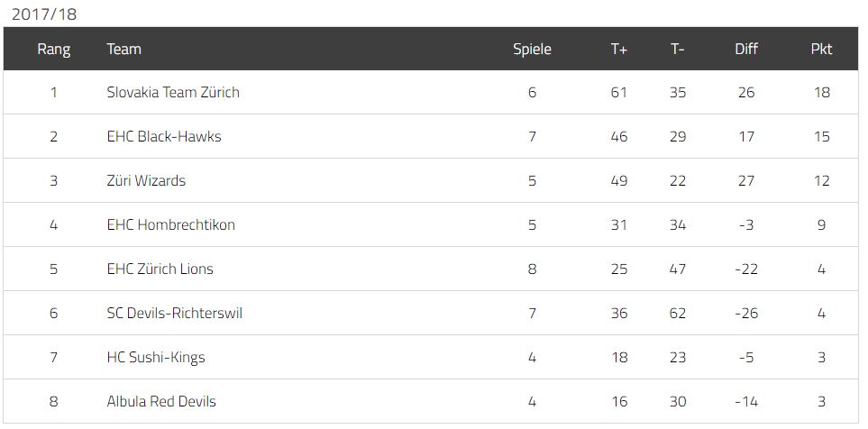This screenshot has width=868, height=429.
Task: Select the 8 games played by Zürich Lions
Action: [532, 269]
